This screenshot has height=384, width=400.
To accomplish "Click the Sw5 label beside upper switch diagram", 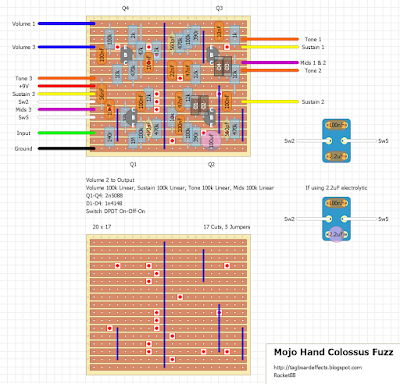I will point(383,141).
